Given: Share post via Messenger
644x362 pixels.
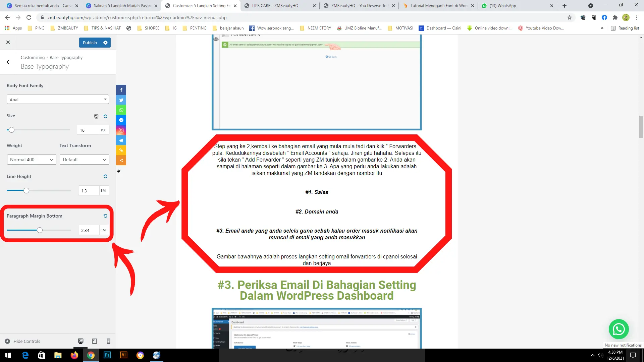Looking at the screenshot, I should pyautogui.click(x=121, y=120).
